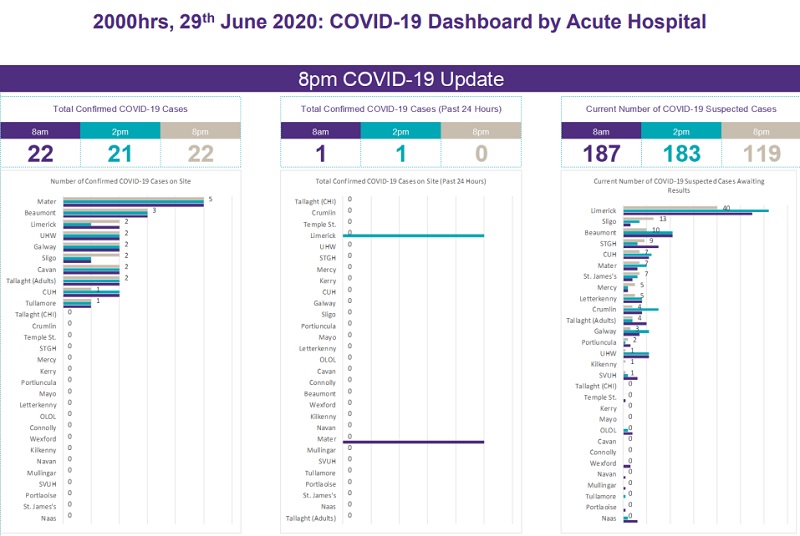
Task: Choose the 8pm tab in the Suspected Cases panel
Action: (x=761, y=131)
